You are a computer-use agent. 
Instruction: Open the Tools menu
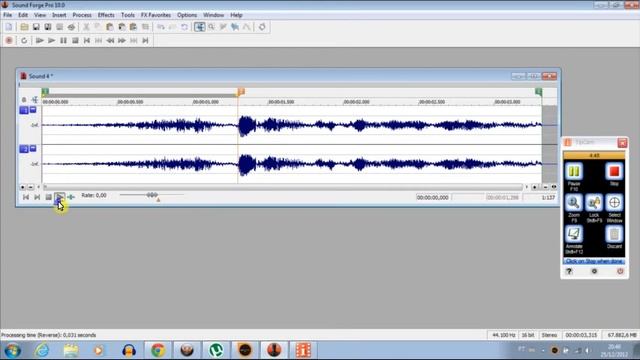(128, 15)
